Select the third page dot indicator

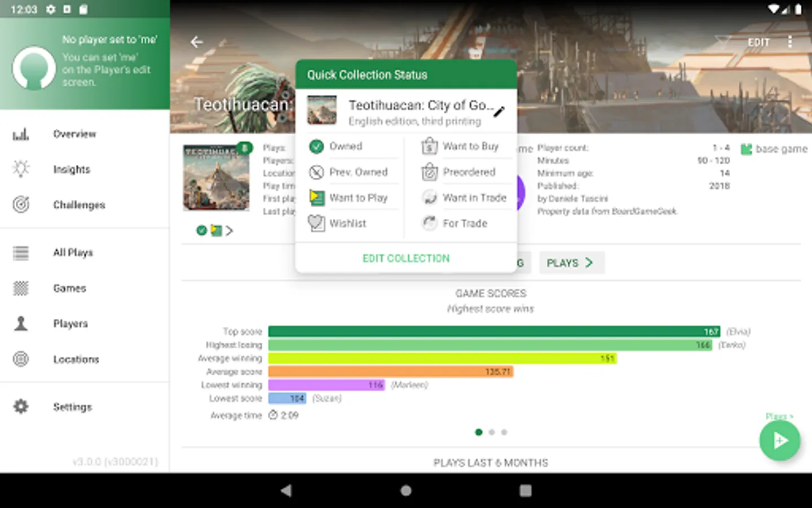point(504,432)
